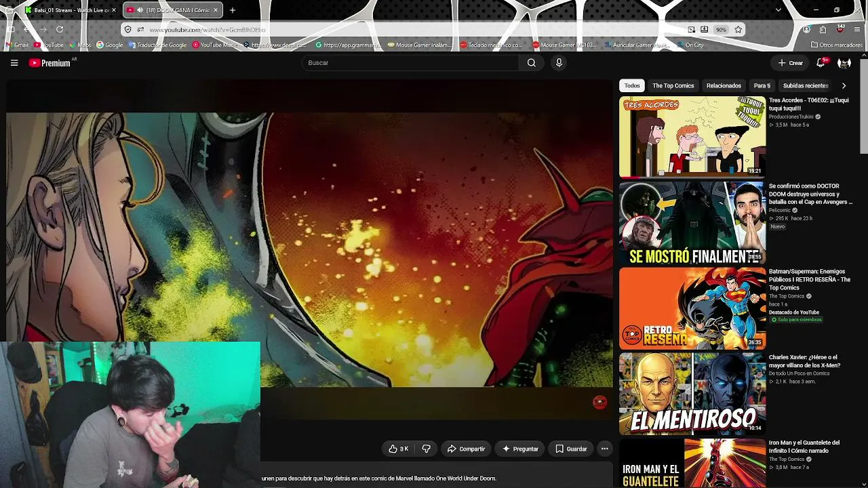Open the browser tracking protection shield
Screen dimensions: 868x488
click(127, 30)
